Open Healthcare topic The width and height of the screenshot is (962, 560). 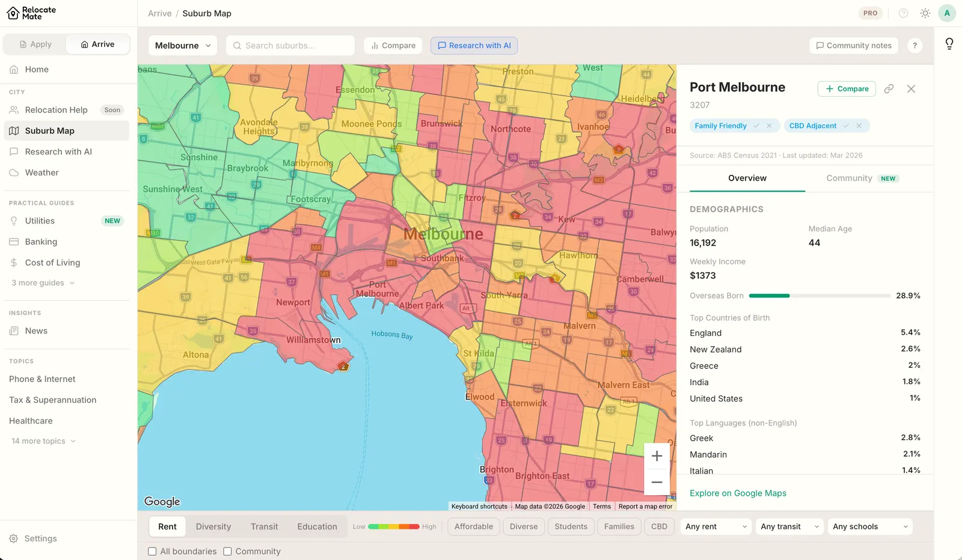point(31,421)
